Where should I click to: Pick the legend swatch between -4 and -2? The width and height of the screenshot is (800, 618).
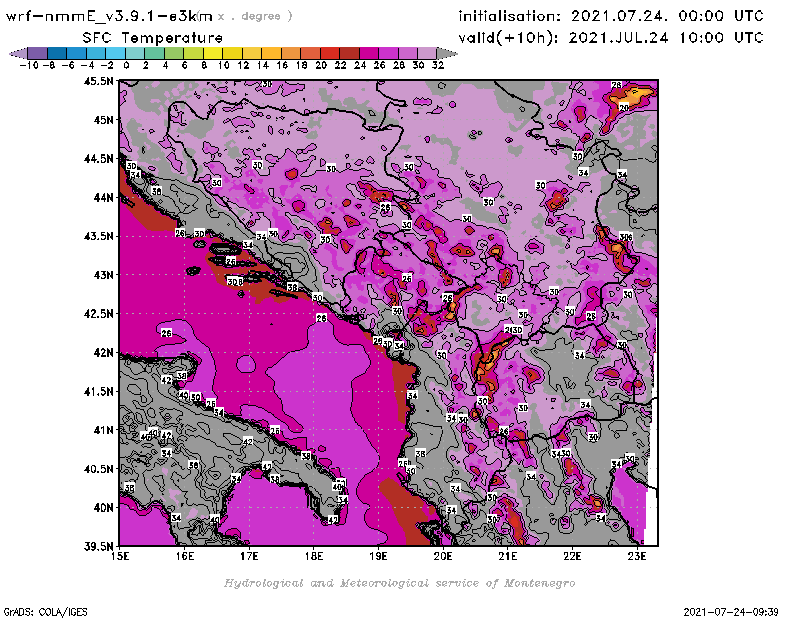[96, 53]
